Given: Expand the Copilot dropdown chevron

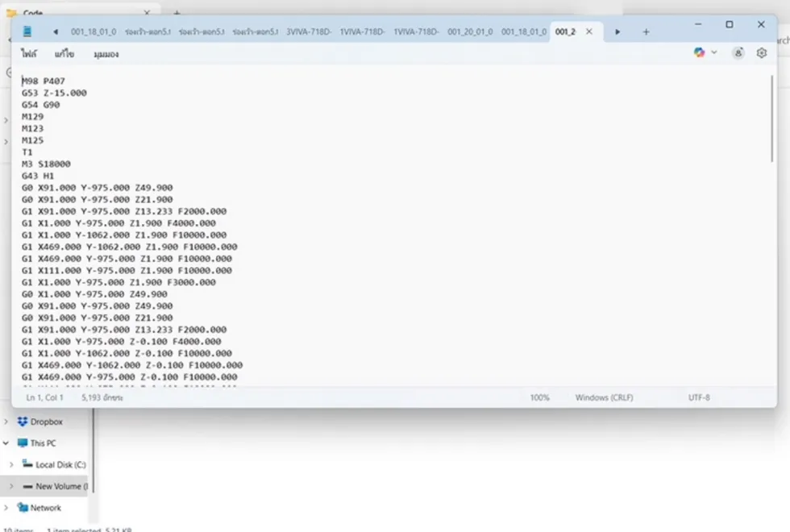Looking at the screenshot, I should click(714, 52).
